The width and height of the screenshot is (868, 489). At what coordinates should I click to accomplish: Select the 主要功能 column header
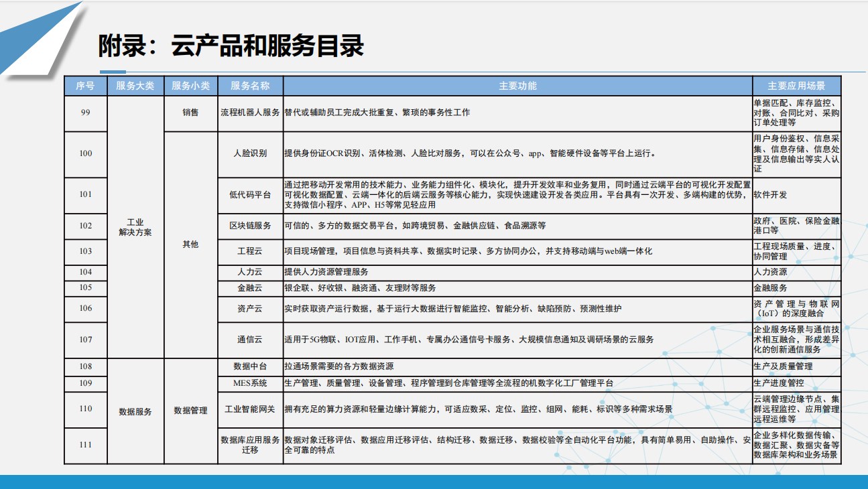click(517, 86)
